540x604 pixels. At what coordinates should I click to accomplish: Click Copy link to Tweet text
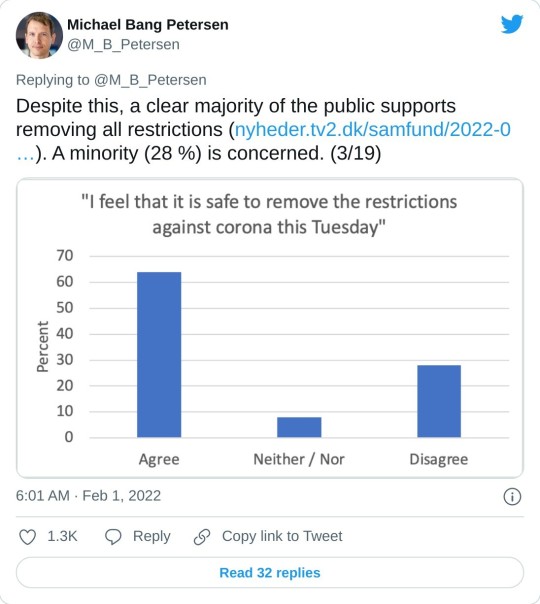[282, 536]
